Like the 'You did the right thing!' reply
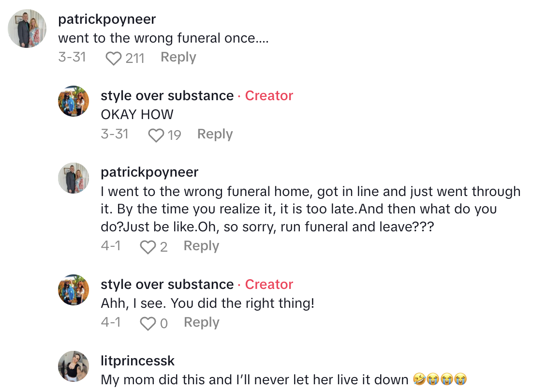The image size is (533, 392). [x=147, y=323]
